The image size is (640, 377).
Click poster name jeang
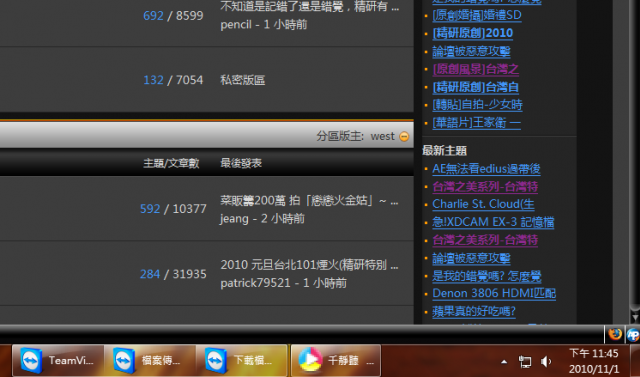coord(234,219)
